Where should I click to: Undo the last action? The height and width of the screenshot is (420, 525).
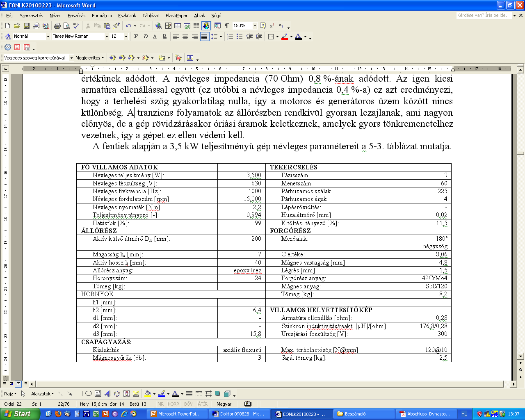[x=128, y=26]
